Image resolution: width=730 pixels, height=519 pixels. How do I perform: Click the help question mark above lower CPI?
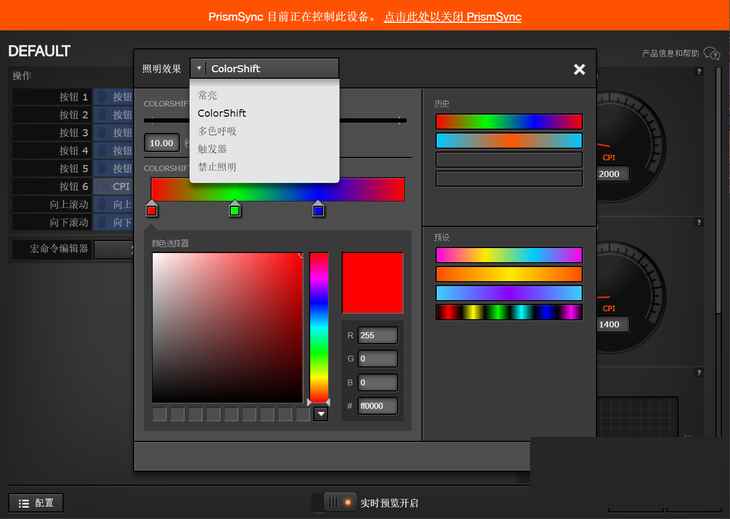699,222
